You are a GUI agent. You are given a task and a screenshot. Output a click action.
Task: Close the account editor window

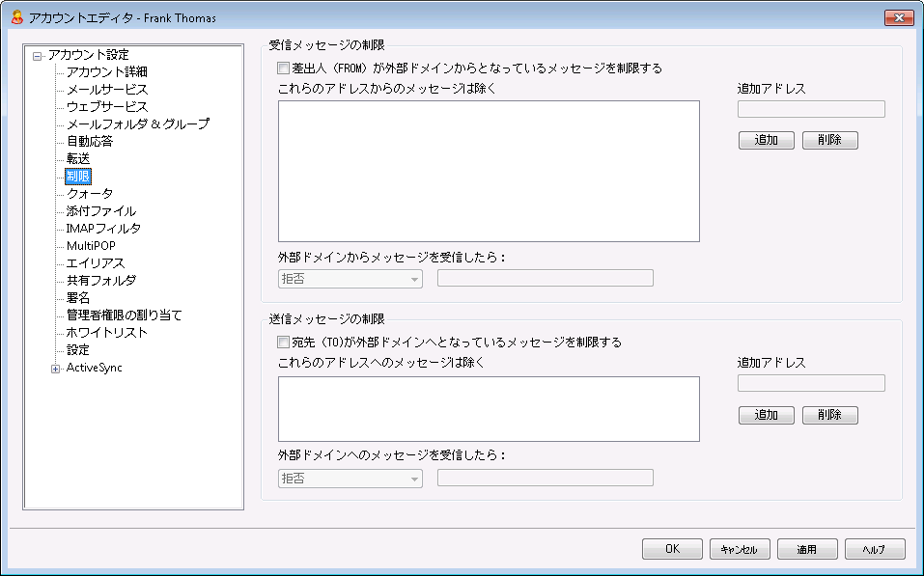pos(898,17)
